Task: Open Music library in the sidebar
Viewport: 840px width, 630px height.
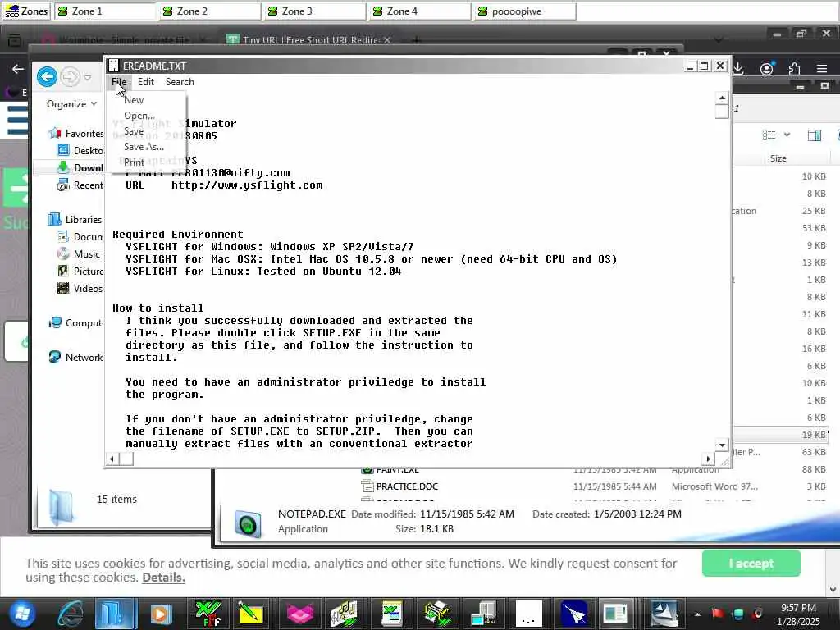Action: [x=79, y=253]
